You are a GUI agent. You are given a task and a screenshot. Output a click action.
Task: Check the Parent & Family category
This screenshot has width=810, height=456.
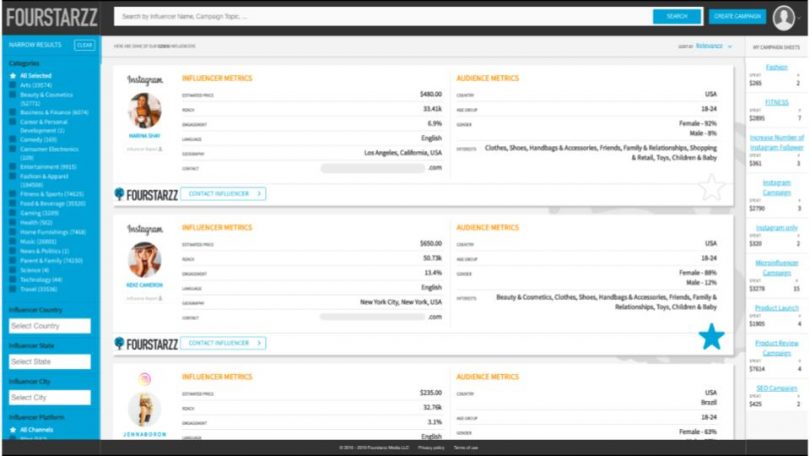pyautogui.click(x=13, y=261)
